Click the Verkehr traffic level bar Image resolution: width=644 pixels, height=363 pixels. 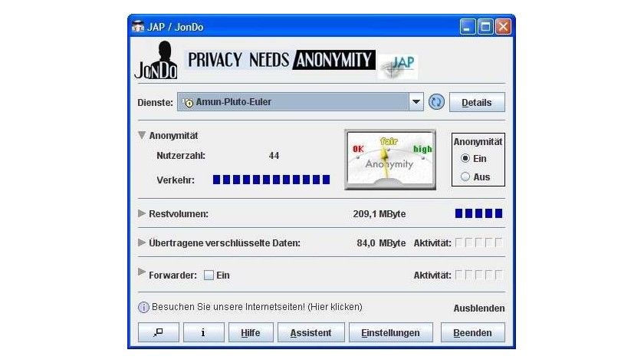pos(271,180)
